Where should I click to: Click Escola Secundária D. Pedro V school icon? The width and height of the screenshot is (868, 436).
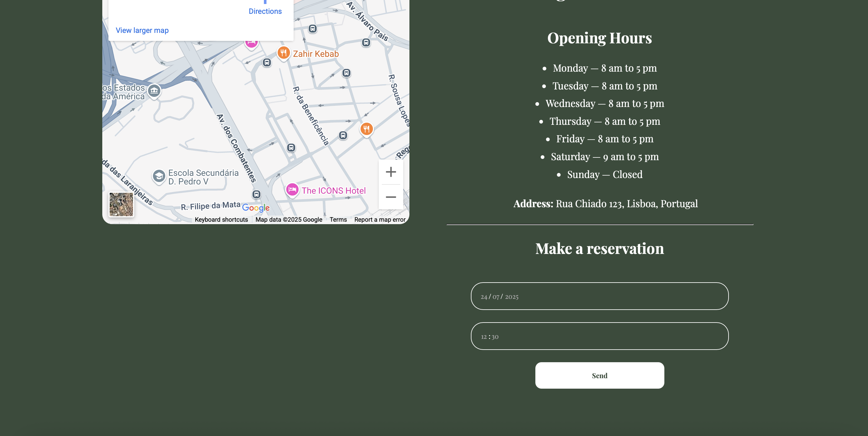coord(159,176)
